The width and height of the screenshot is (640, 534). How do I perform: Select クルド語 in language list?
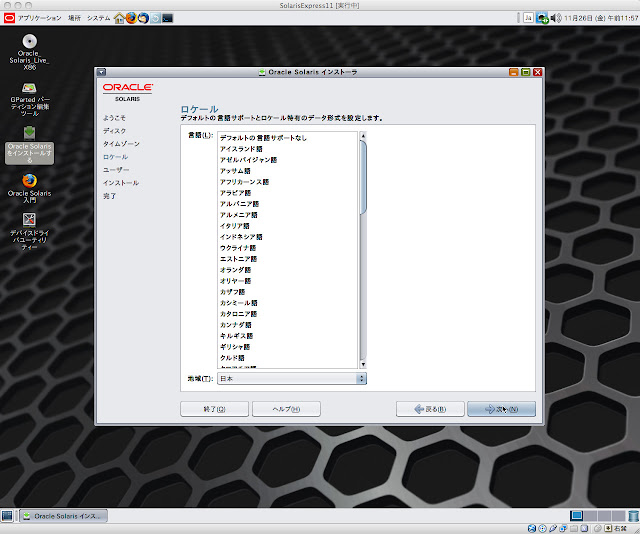point(287,358)
